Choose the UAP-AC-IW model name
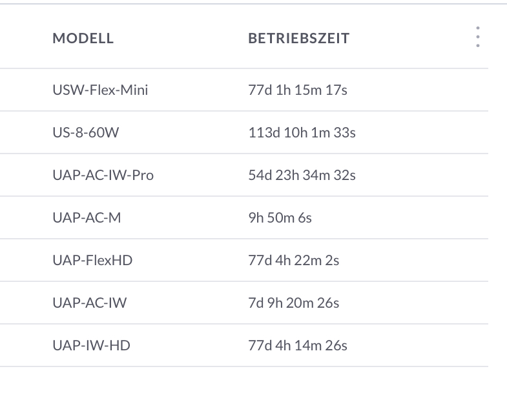Viewport: 507px width, 420px height. [x=89, y=303]
